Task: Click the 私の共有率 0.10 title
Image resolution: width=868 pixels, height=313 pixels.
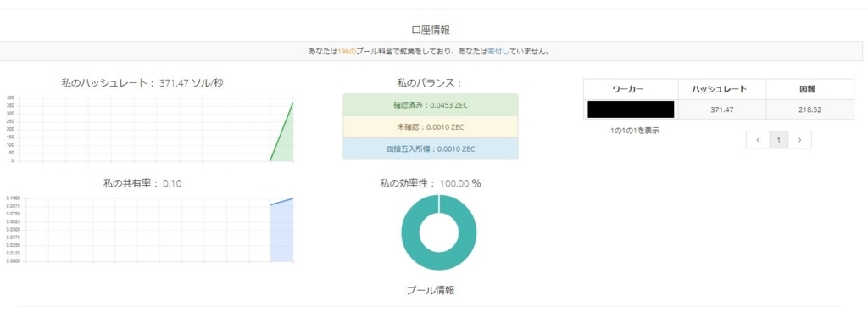Action: pyautogui.click(x=142, y=183)
